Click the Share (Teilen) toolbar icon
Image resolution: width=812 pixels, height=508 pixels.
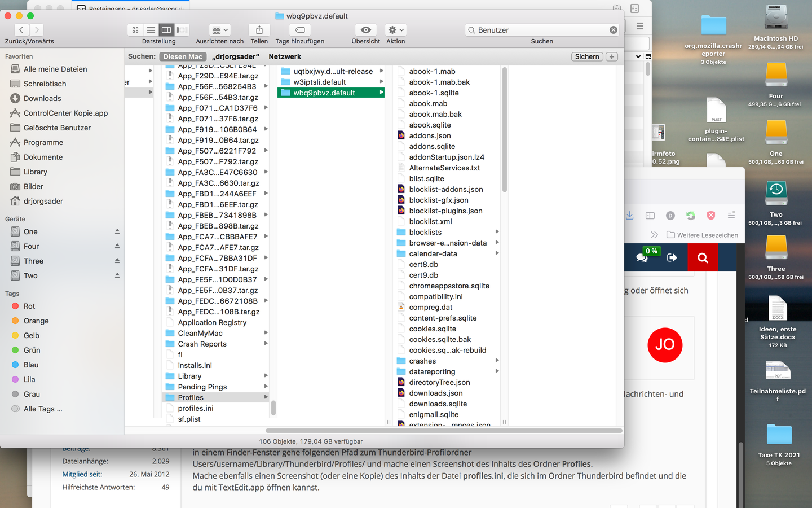tap(259, 30)
